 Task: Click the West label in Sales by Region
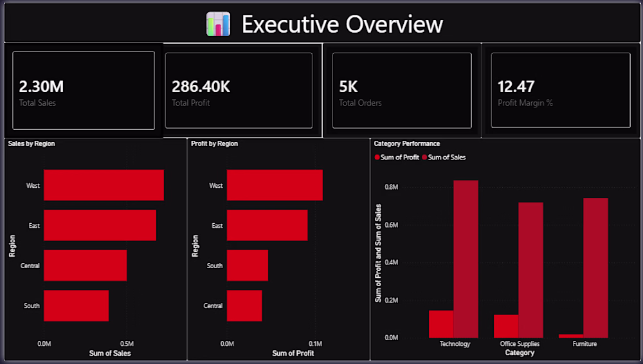coord(33,185)
